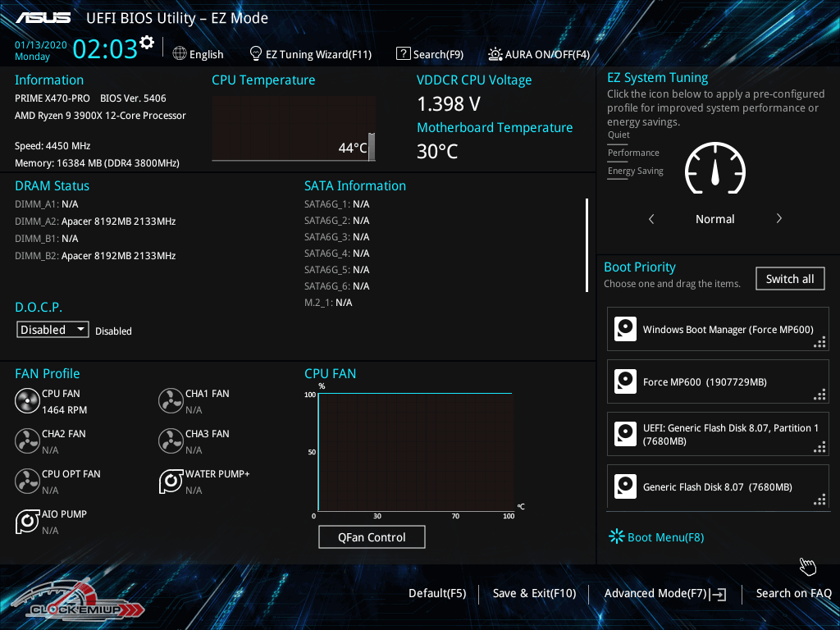The width and height of the screenshot is (840, 630).
Task: Select the WATER PUMP+ icon
Action: [x=171, y=482]
